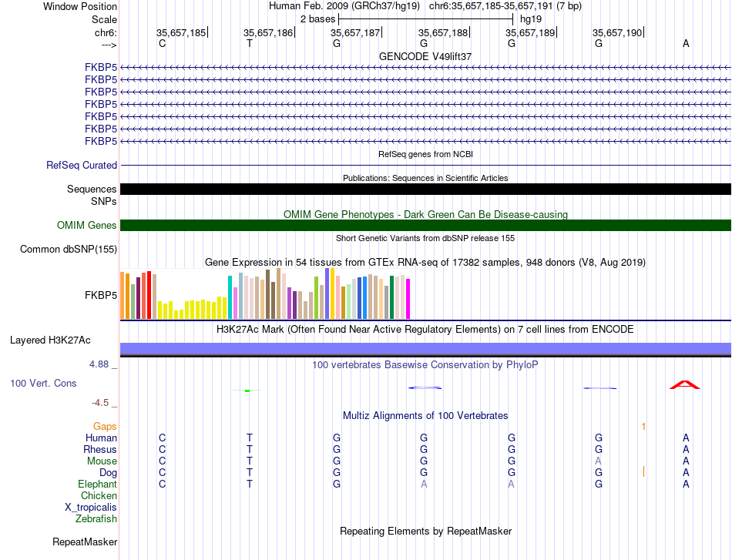
Task: Click the GENCODE V49lift37 track title
Action: pyautogui.click(x=425, y=56)
